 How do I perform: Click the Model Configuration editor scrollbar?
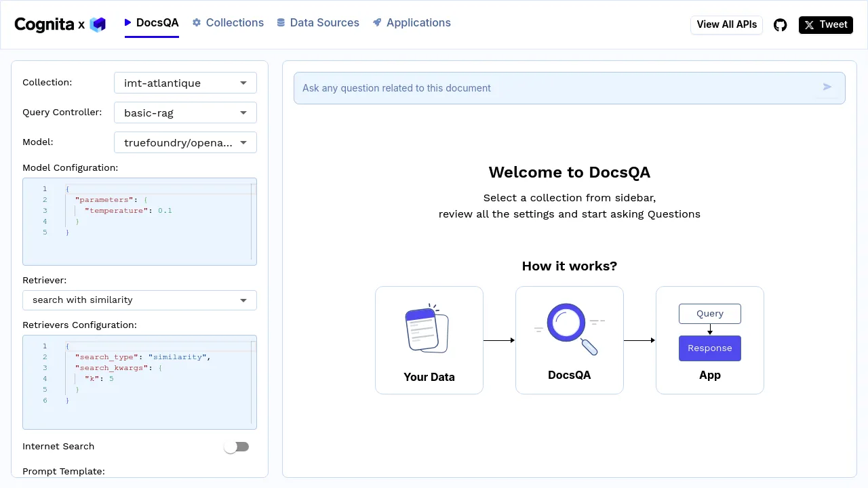[254, 222]
